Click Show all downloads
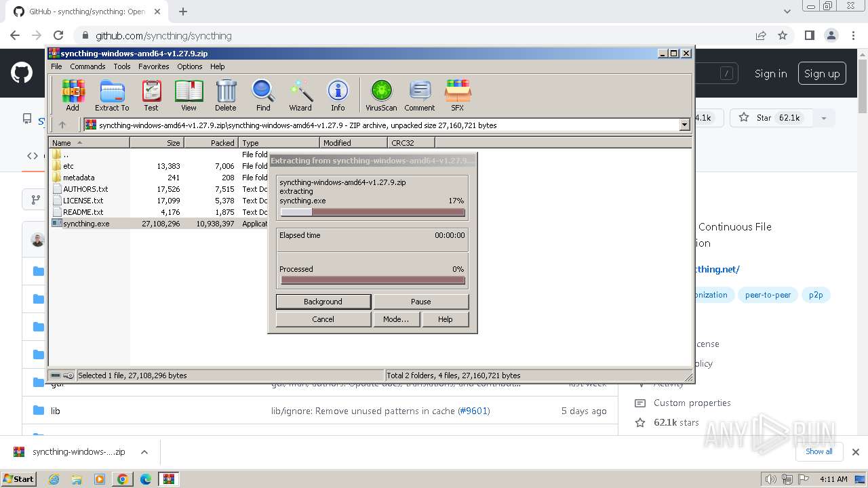Image resolution: width=868 pixels, height=488 pixels. coord(819,451)
